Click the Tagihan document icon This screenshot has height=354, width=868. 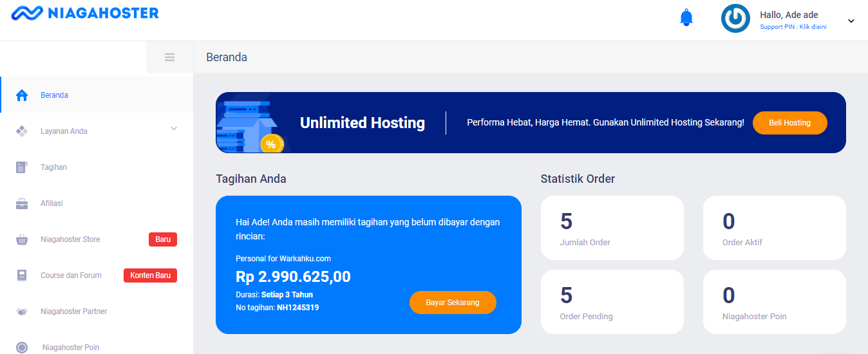coord(22,167)
